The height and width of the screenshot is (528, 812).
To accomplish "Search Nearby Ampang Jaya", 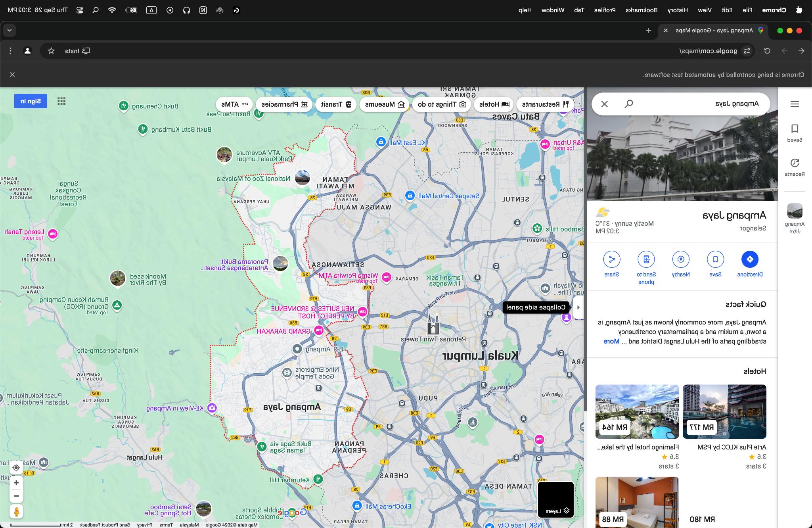I will pyautogui.click(x=681, y=263).
